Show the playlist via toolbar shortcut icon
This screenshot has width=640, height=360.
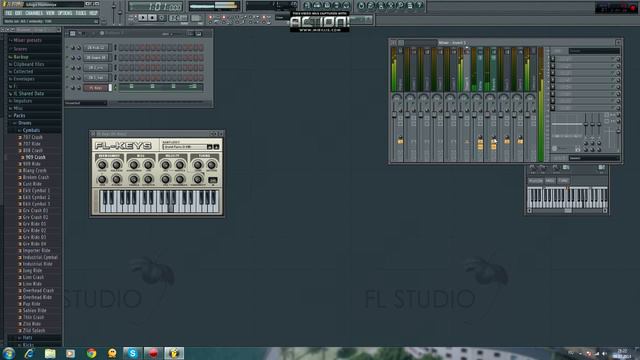307,5
